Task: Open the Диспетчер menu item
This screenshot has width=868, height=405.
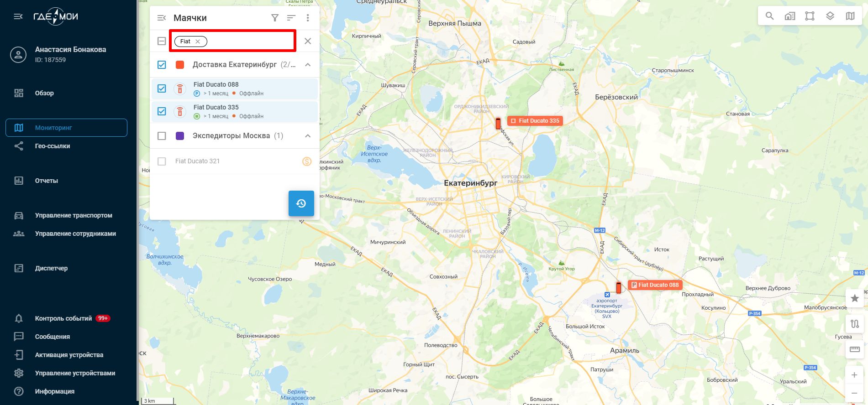Action: [x=51, y=268]
